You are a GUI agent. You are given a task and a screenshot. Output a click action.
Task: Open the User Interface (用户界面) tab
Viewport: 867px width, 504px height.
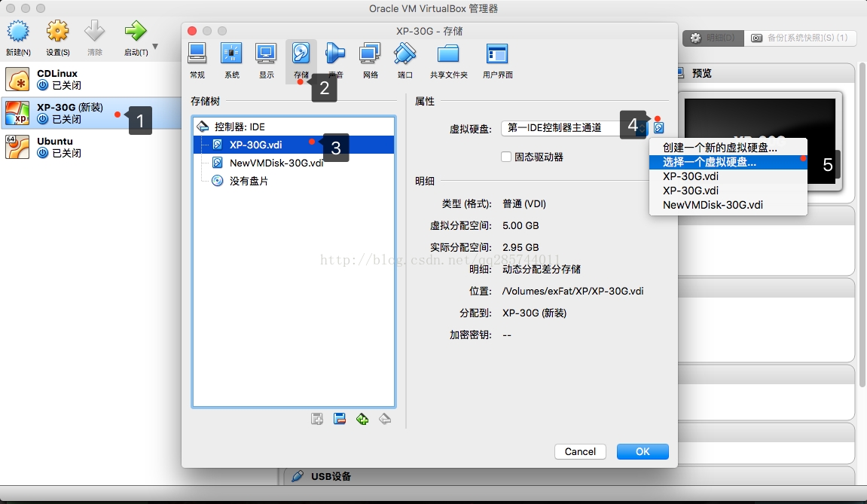pos(498,60)
